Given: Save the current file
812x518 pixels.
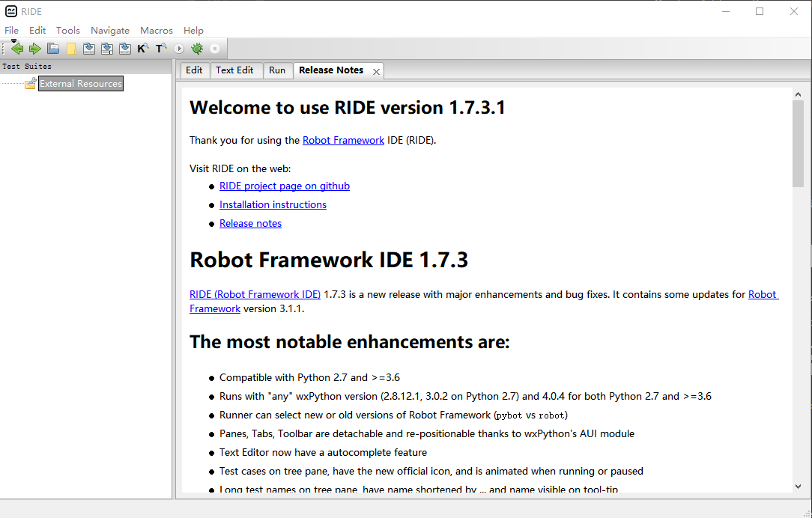Looking at the screenshot, I should pyautogui.click(x=89, y=48).
